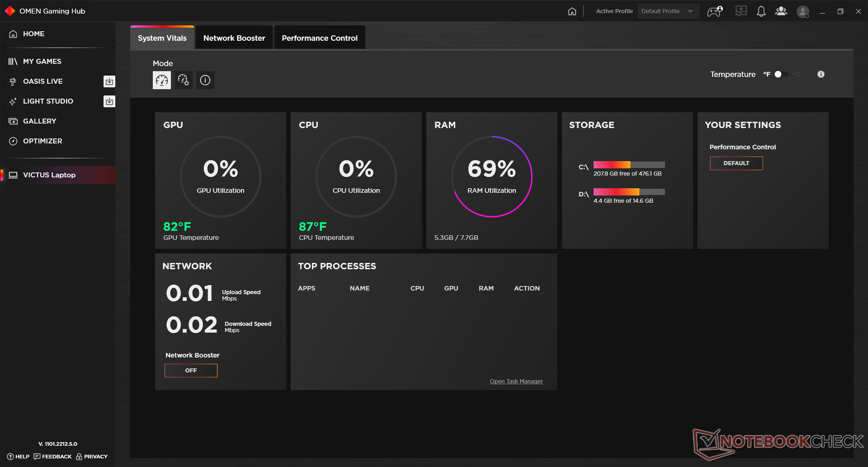Click the DEFAULT performance control button
This screenshot has width=868, height=467.
(736, 163)
